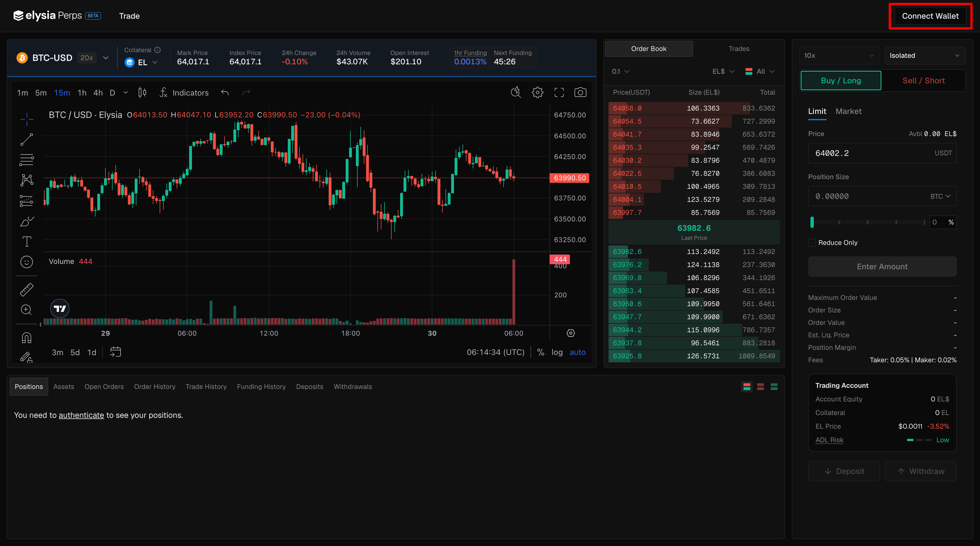The height and width of the screenshot is (546, 980).
Task: Open the Isolated margin mode dropdown
Action: (924, 56)
